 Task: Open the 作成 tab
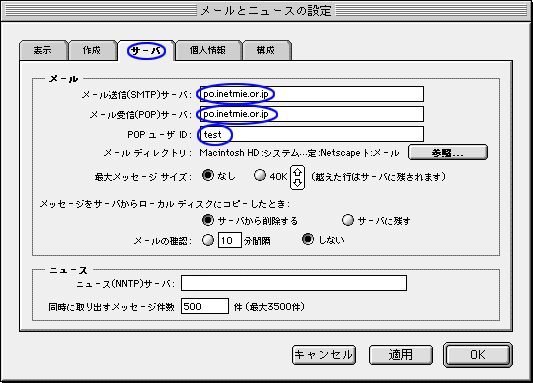93,50
